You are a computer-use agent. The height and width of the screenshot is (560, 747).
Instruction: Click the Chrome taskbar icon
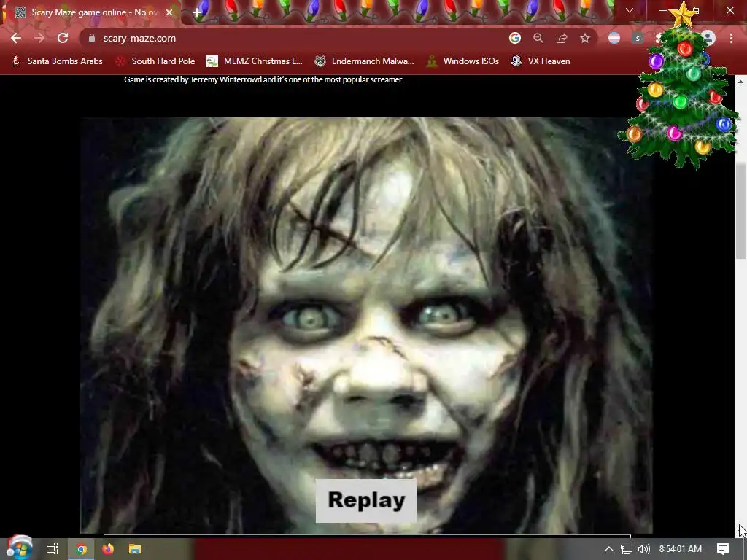click(82, 549)
